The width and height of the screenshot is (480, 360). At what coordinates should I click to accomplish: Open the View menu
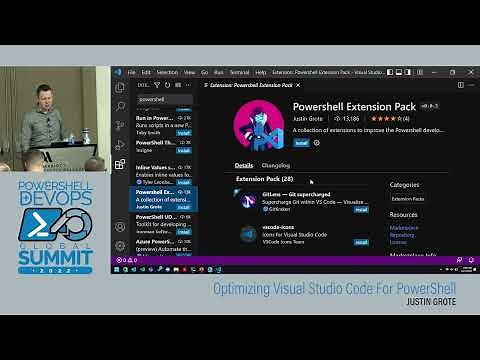[189, 72]
